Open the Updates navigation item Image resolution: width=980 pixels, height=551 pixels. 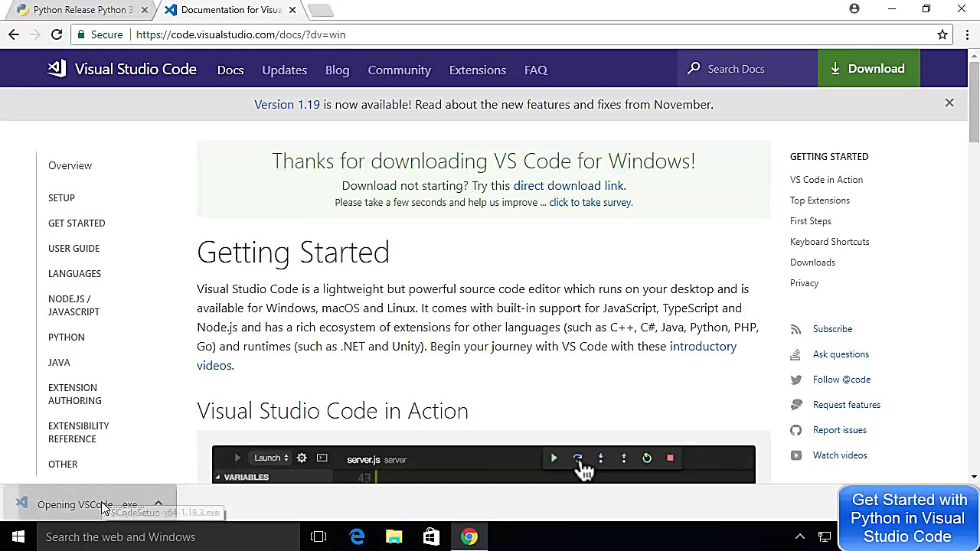pyautogui.click(x=284, y=70)
